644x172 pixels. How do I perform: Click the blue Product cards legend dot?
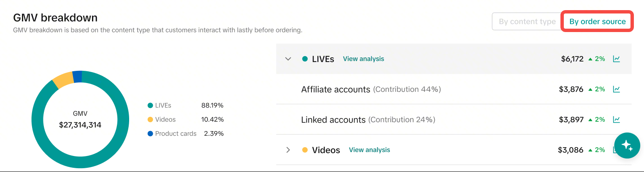click(x=150, y=134)
